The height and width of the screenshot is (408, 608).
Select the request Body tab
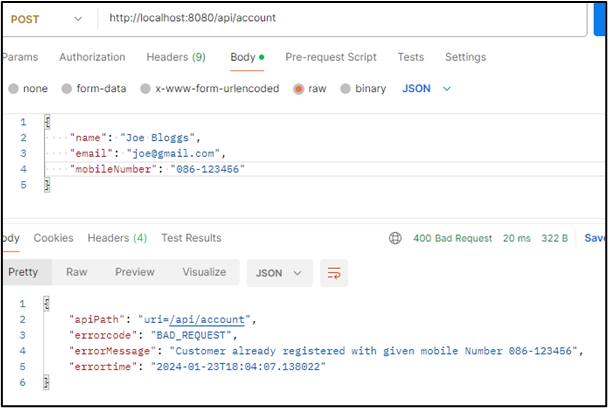tap(247, 57)
